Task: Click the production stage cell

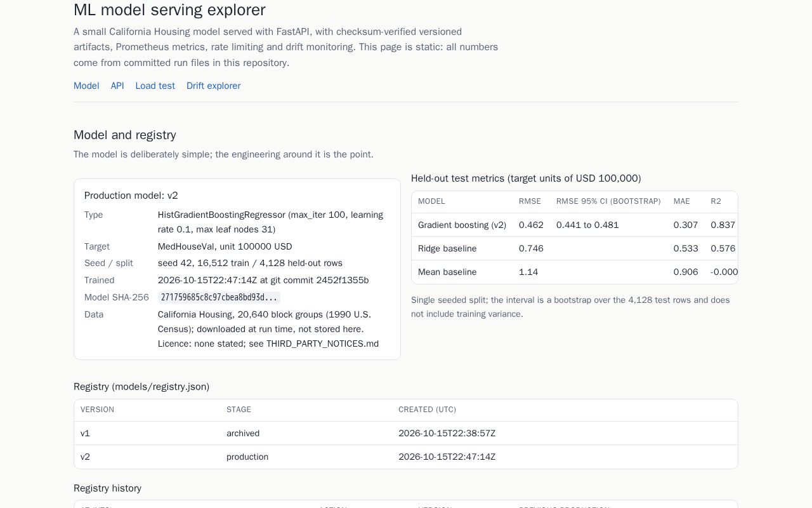Action: (x=247, y=457)
